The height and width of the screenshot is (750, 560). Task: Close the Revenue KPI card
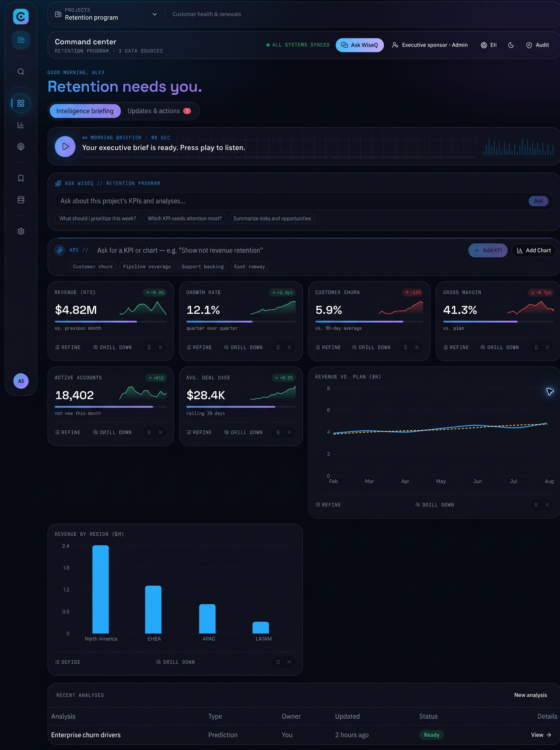[160, 347]
